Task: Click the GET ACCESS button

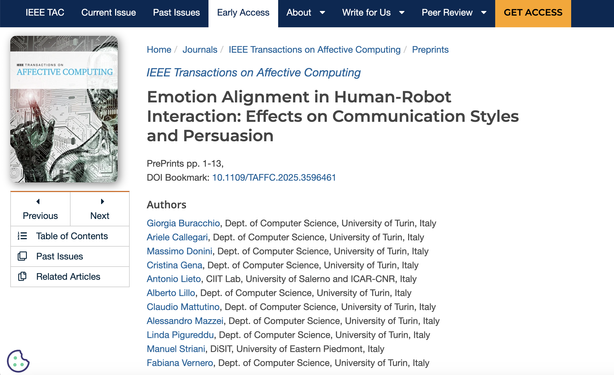Action: pyautogui.click(x=533, y=13)
